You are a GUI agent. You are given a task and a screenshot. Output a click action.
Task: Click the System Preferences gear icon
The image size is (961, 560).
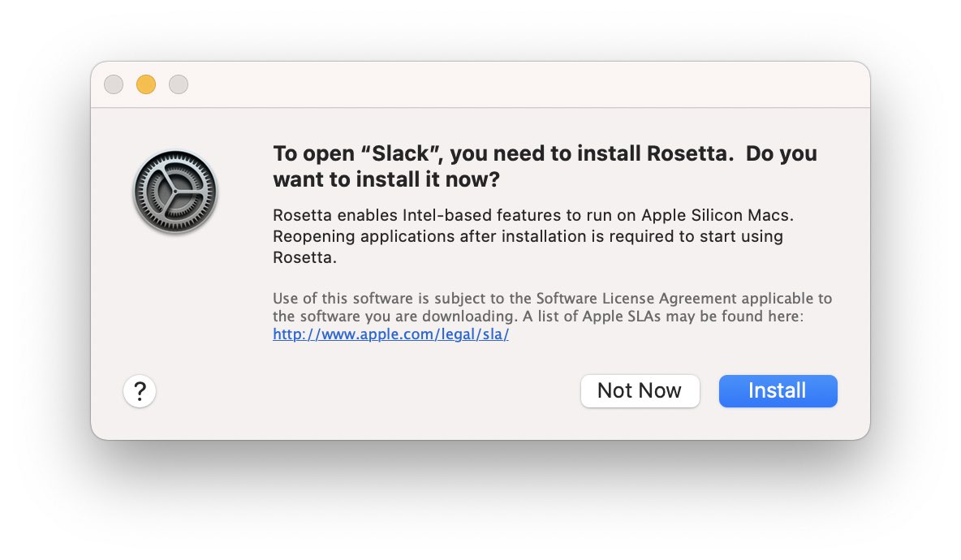click(175, 192)
